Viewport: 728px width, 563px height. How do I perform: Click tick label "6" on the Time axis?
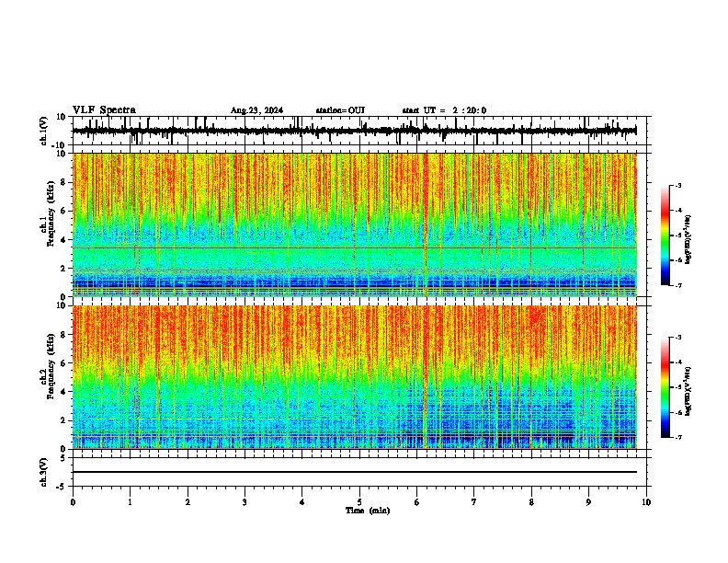pyautogui.click(x=417, y=502)
